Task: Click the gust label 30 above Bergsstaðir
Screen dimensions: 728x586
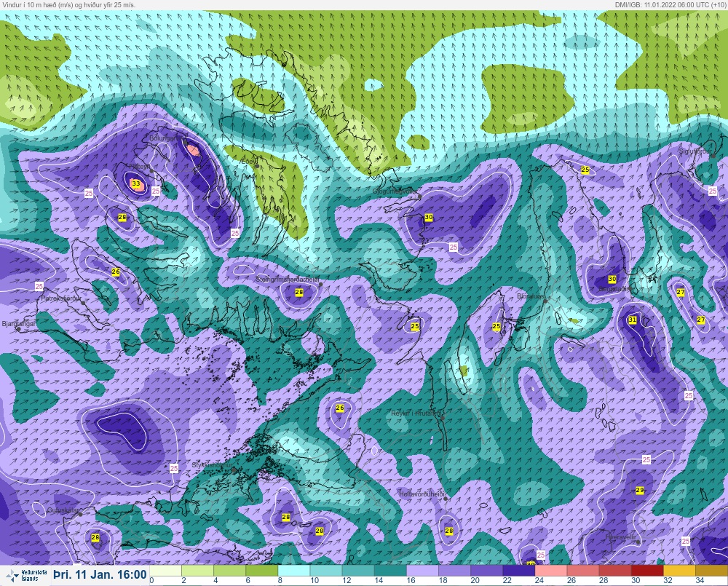Action: coord(612,279)
